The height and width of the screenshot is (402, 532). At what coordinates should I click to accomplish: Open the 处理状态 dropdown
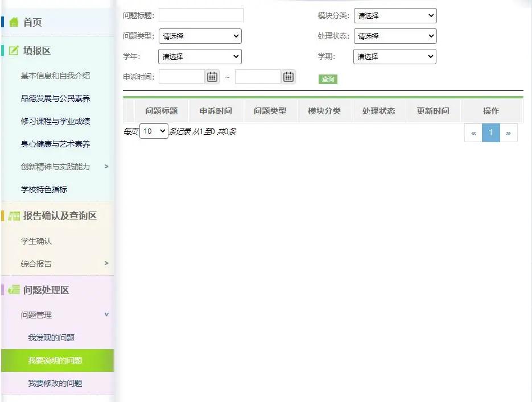[395, 36]
